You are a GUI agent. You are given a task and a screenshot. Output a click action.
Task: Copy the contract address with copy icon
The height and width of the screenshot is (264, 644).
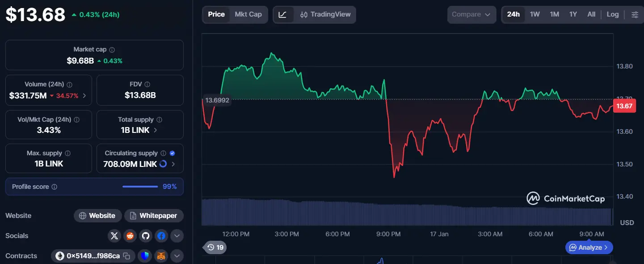127,255
